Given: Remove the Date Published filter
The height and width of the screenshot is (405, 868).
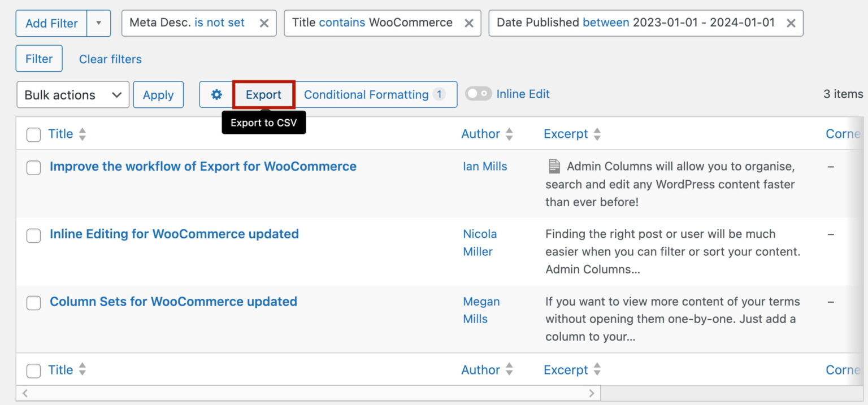Looking at the screenshot, I should coord(791,23).
